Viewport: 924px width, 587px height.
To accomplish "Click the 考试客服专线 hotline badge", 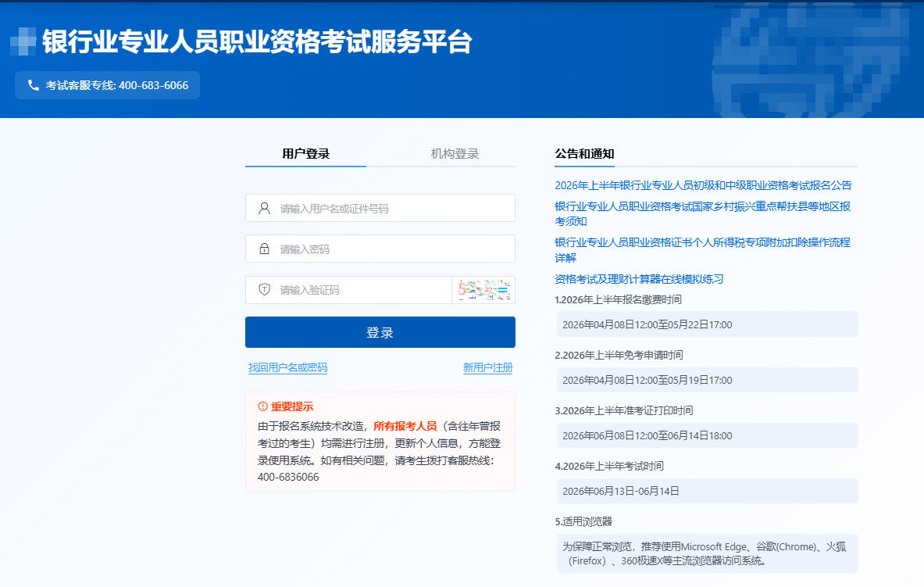I will point(108,85).
